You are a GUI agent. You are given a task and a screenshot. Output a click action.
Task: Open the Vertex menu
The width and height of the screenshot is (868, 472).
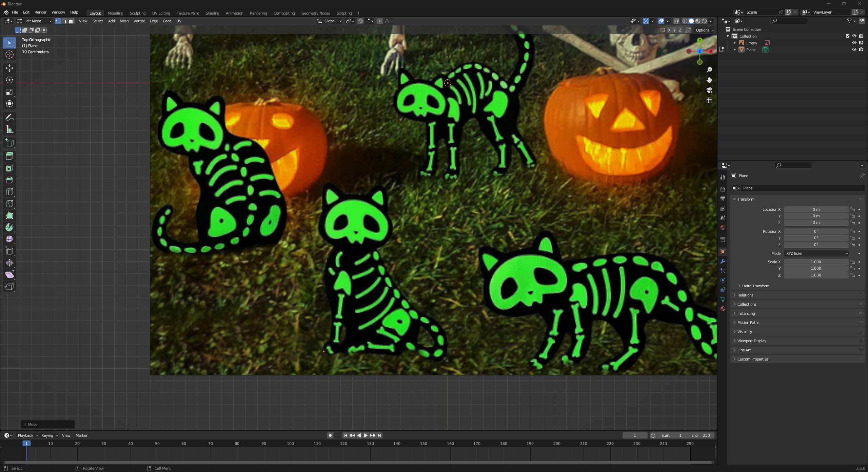click(139, 21)
